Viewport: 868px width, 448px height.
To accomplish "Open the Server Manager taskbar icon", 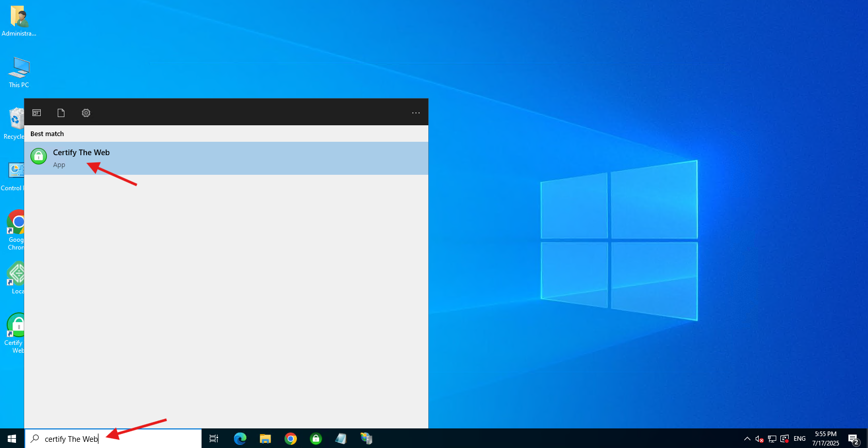I will click(x=366, y=439).
